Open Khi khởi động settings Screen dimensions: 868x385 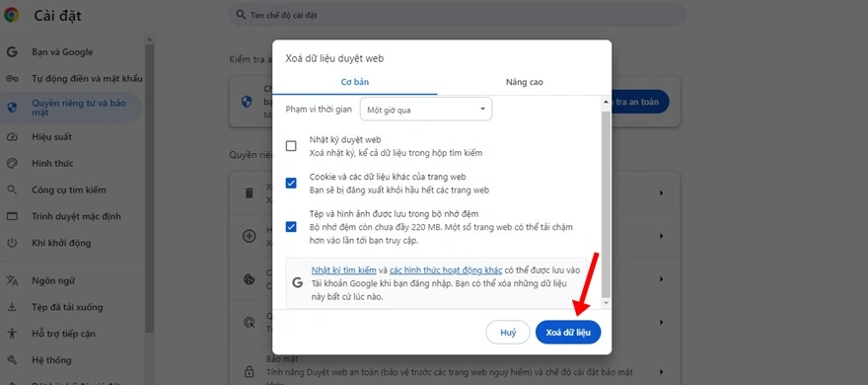coord(61,243)
